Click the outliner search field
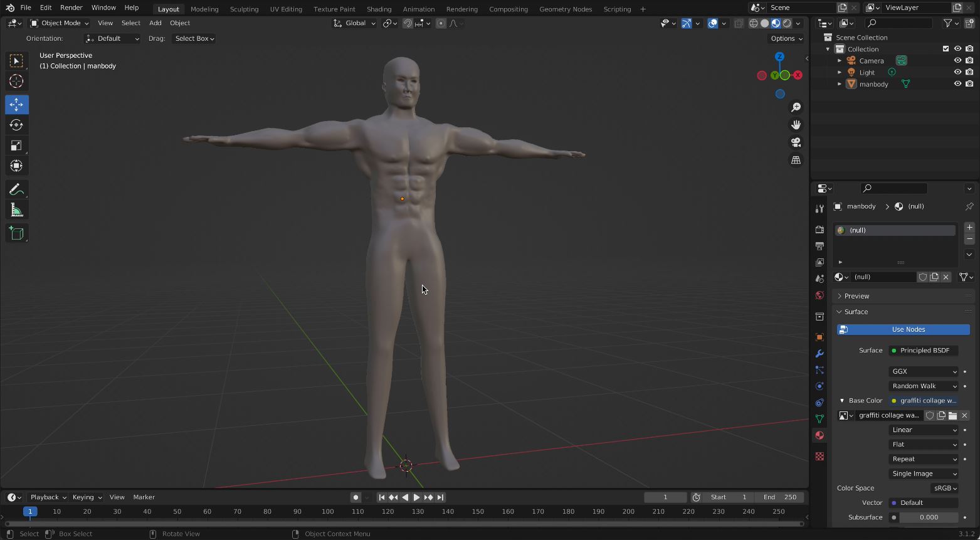This screenshot has height=540, width=980. (x=898, y=23)
